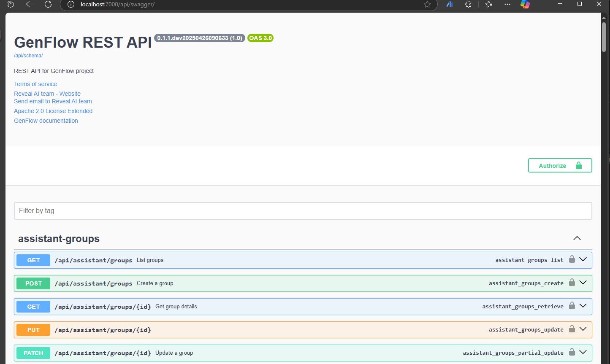Open the Copilot icon

tap(525, 4)
